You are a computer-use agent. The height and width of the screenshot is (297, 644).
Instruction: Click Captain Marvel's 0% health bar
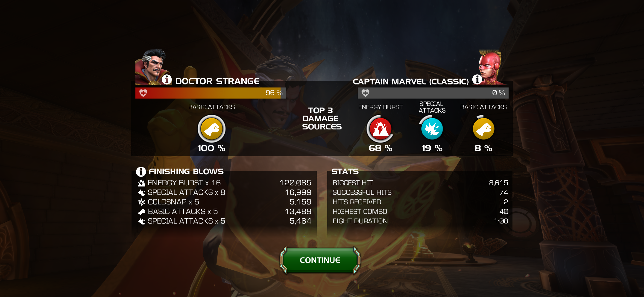[433, 93]
